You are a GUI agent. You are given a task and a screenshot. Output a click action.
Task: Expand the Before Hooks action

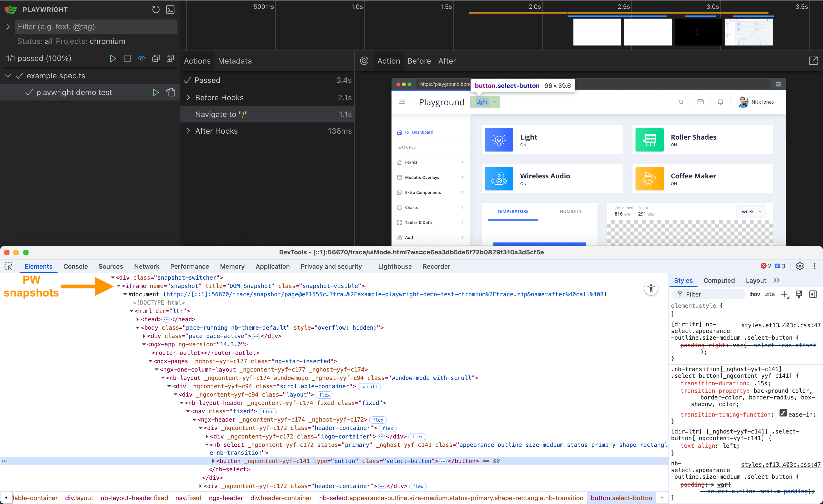(188, 97)
